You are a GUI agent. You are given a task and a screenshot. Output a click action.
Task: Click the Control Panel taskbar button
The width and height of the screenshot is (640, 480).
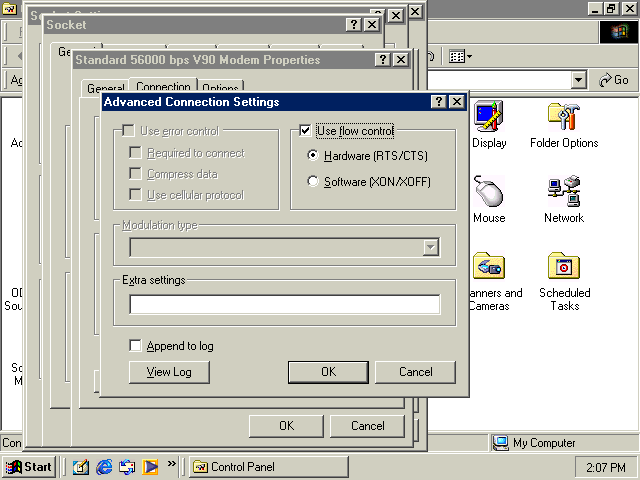[269, 467]
